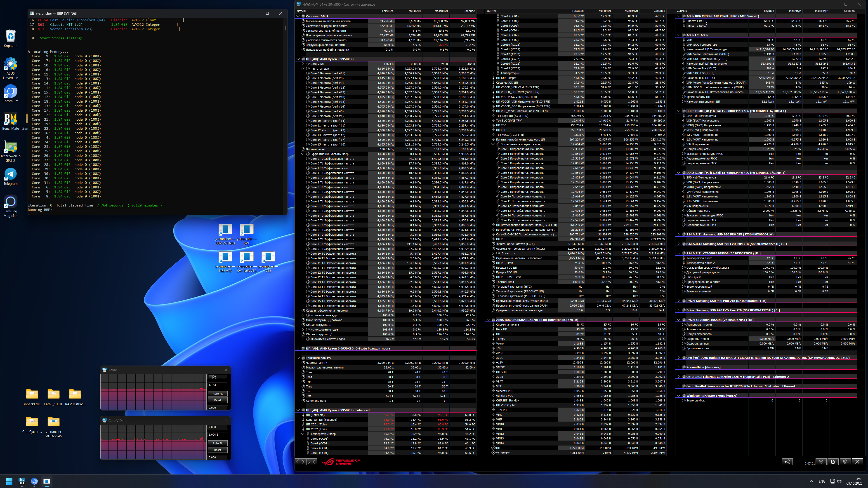Click the y-cruncher console vertical scrollbar
868x488 pixels.
point(285,28)
